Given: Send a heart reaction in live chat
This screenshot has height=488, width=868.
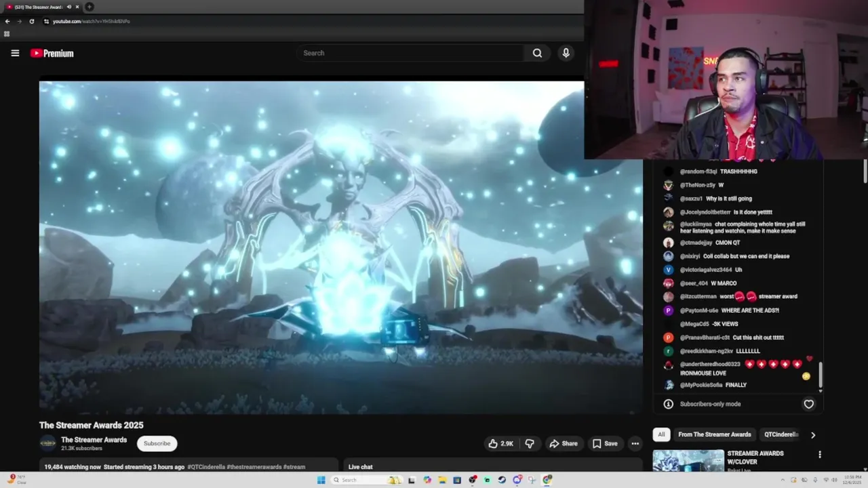Looking at the screenshot, I should pyautogui.click(x=808, y=404).
